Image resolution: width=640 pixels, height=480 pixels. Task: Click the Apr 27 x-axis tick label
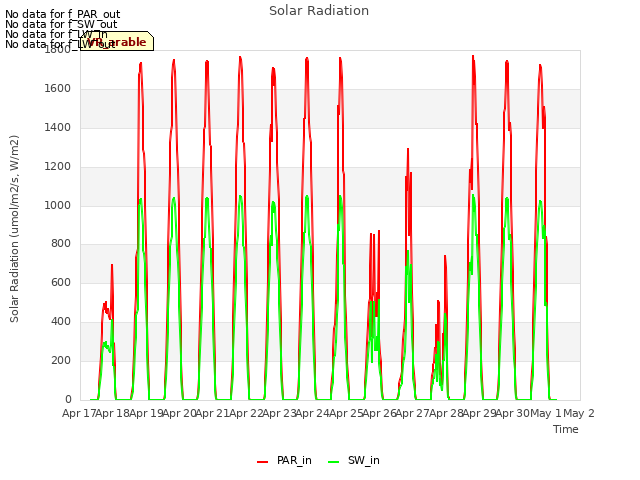point(412,413)
